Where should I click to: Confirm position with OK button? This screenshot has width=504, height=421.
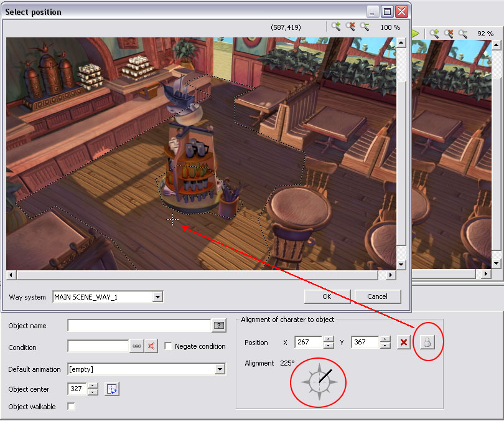327,296
